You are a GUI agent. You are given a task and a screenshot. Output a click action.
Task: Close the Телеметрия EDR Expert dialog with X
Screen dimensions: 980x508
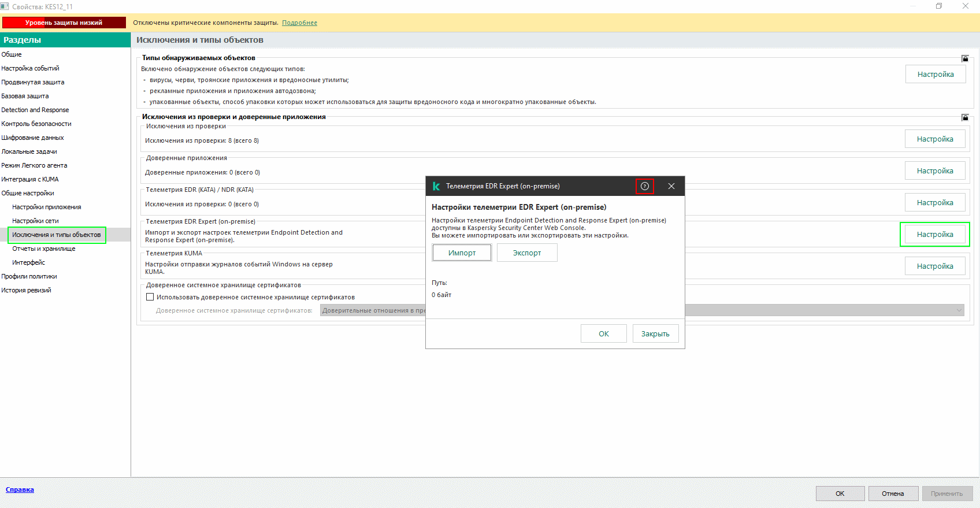pyautogui.click(x=671, y=186)
